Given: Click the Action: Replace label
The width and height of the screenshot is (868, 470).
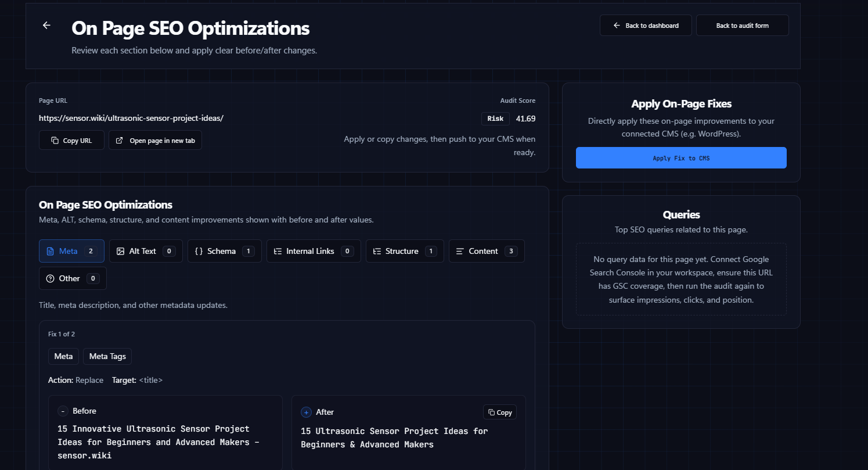Looking at the screenshot, I should point(75,380).
